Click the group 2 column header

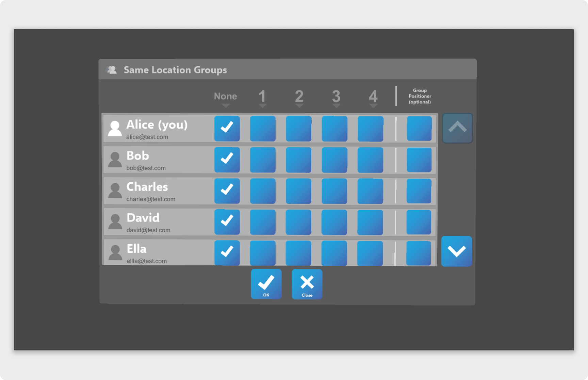pos(299,96)
